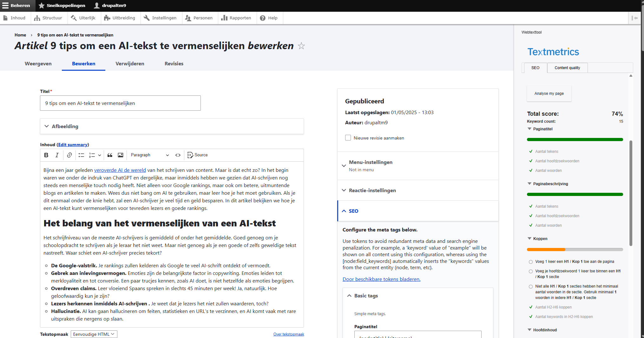Star this page as a shortcut
The height and width of the screenshot is (338, 644).
pos(301,46)
